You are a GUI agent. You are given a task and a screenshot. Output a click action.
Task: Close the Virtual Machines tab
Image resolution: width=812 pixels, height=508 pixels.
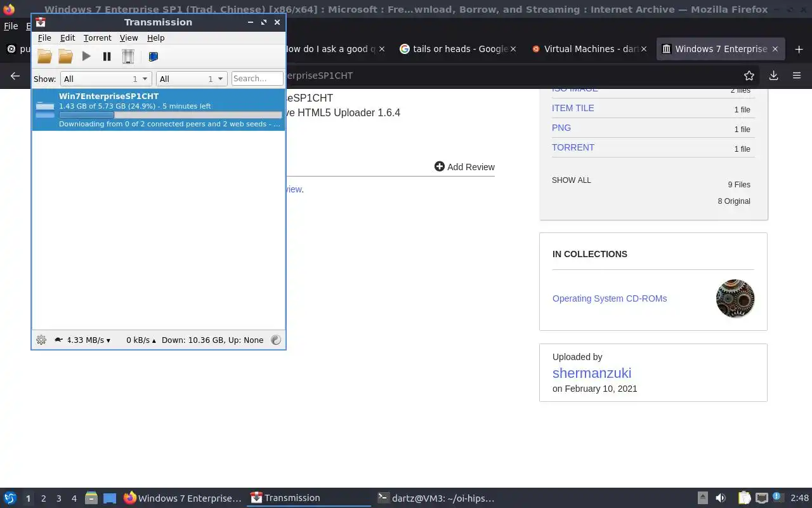(645, 49)
